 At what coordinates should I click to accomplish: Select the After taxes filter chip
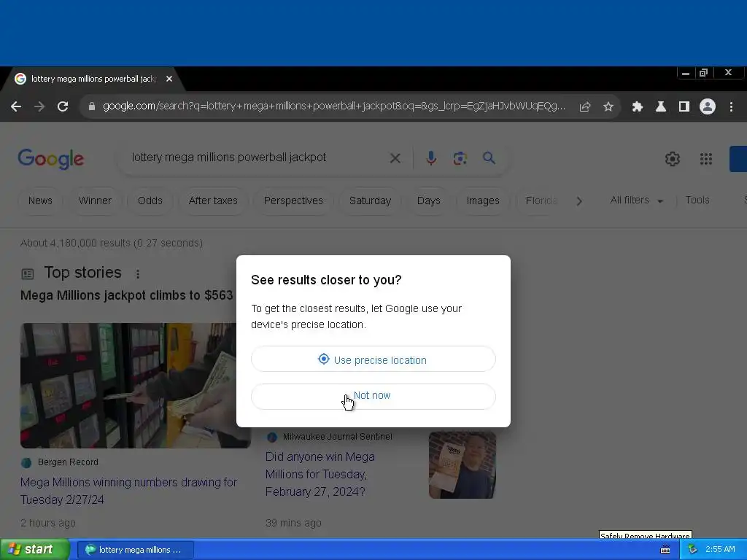[213, 201]
